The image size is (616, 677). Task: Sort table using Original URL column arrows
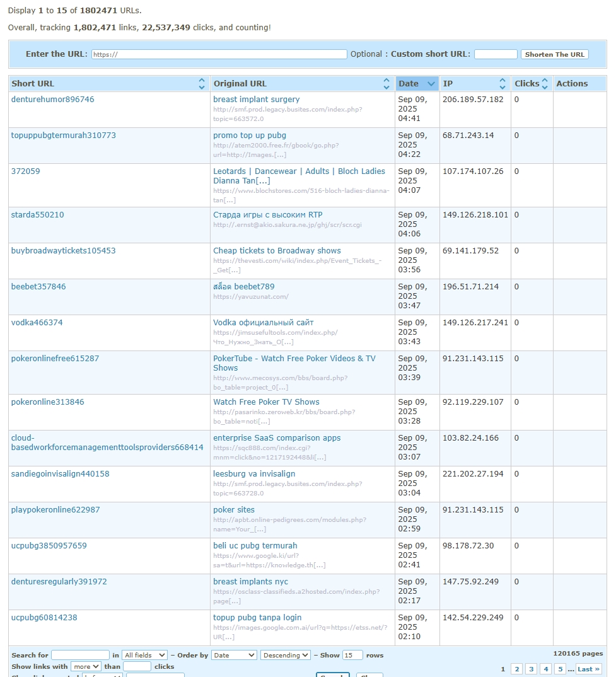tap(386, 84)
